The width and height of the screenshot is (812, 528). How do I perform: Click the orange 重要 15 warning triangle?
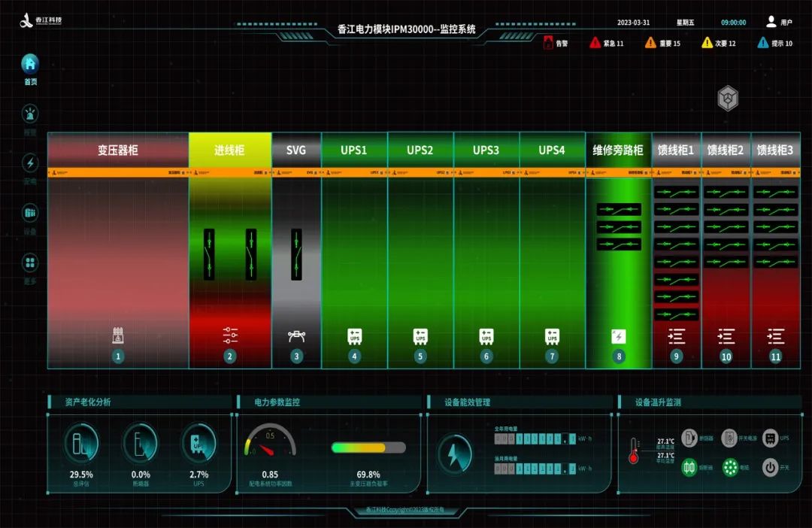tap(650, 43)
